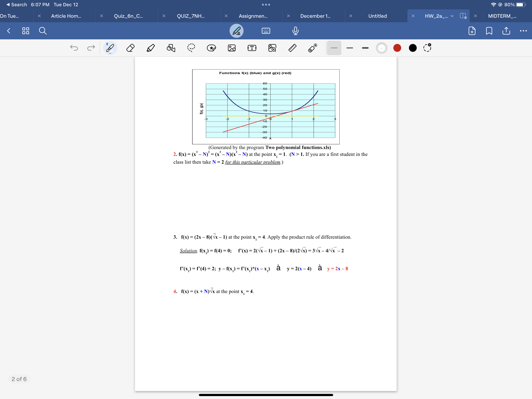Select the Highlighter tool
The width and height of the screenshot is (532, 399).
pyautogui.click(x=150, y=48)
